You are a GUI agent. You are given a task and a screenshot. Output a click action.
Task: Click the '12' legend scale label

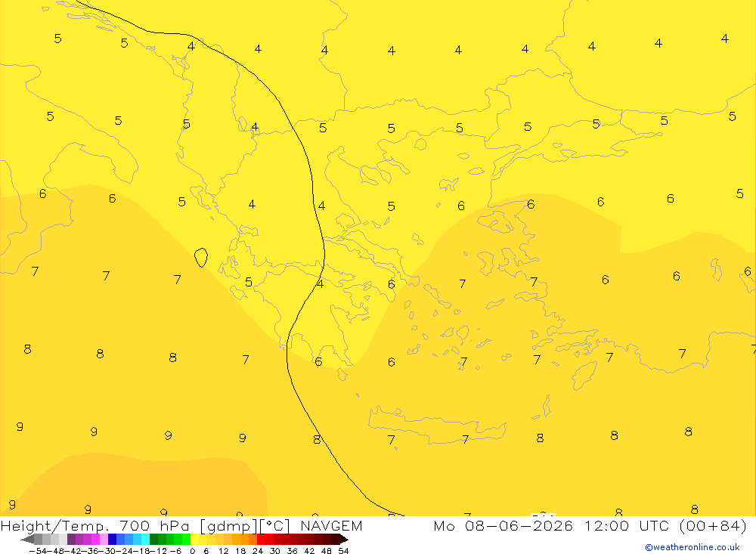point(224,551)
